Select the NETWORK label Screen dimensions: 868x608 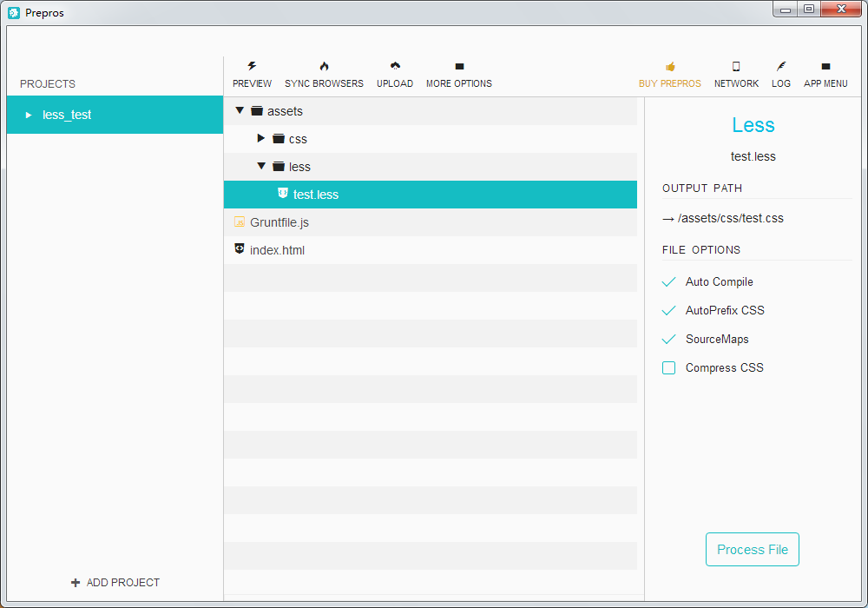point(736,83)
